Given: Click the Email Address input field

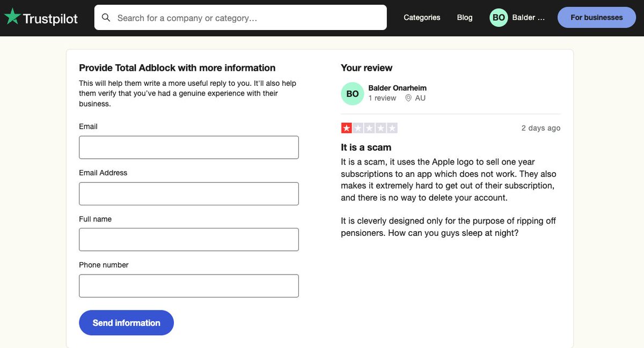Looking at the screenshot, I should pos(189,194).
